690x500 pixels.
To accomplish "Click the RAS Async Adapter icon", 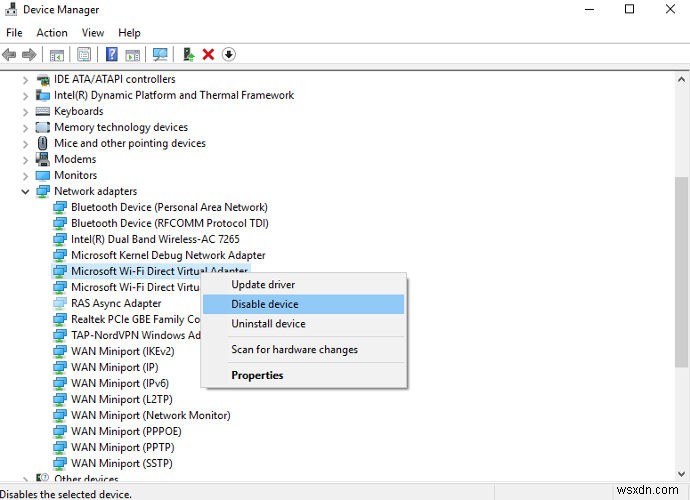I will pos(60,303).
